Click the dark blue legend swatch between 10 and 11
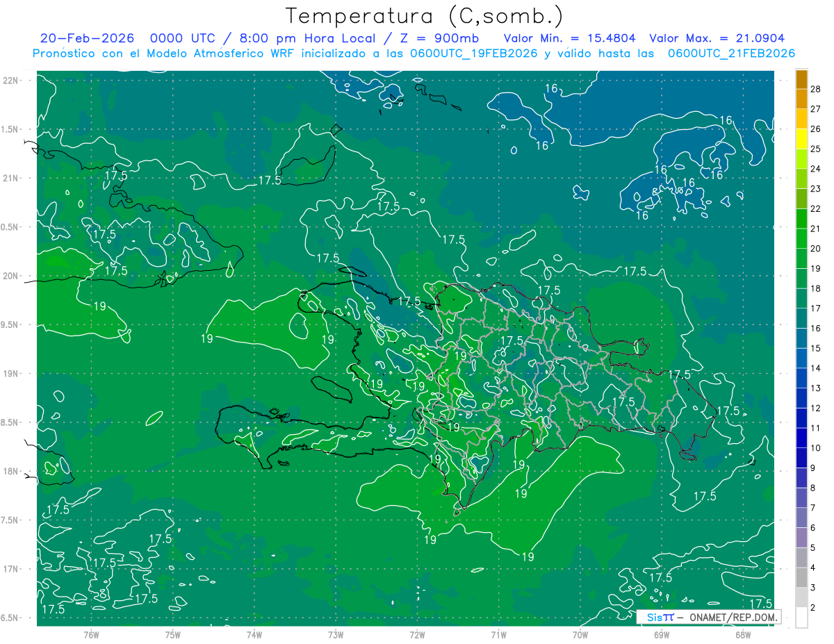The height and width of the screenshot is (644, 834). (801, 438)
